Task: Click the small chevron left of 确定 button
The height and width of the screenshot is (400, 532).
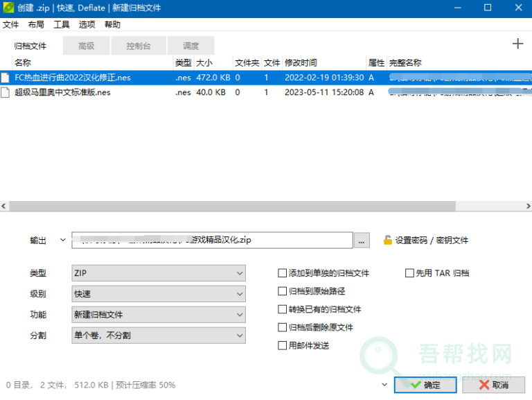Action: click(384, 384)
